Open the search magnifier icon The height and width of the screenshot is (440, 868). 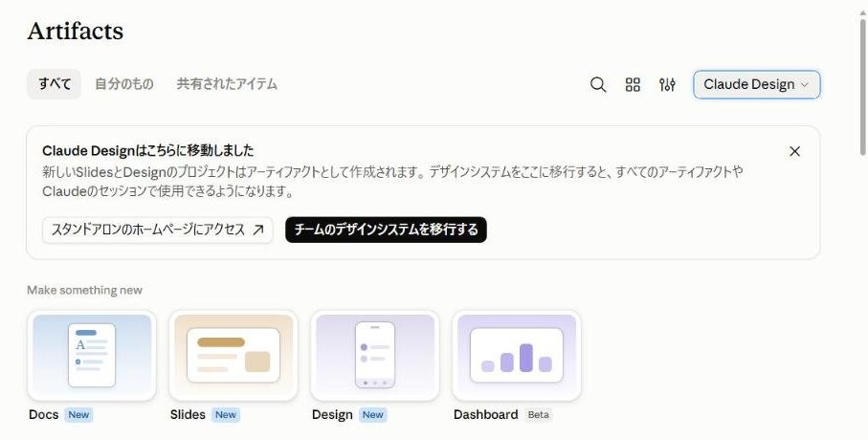pyautogui.click(x=598, y=85)
